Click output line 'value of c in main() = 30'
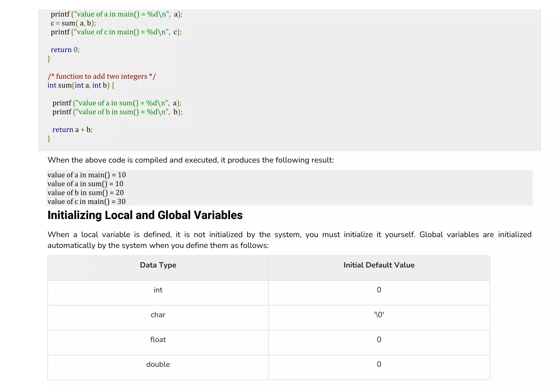Viewport: 555px width, 392px height. pos(86,202)
